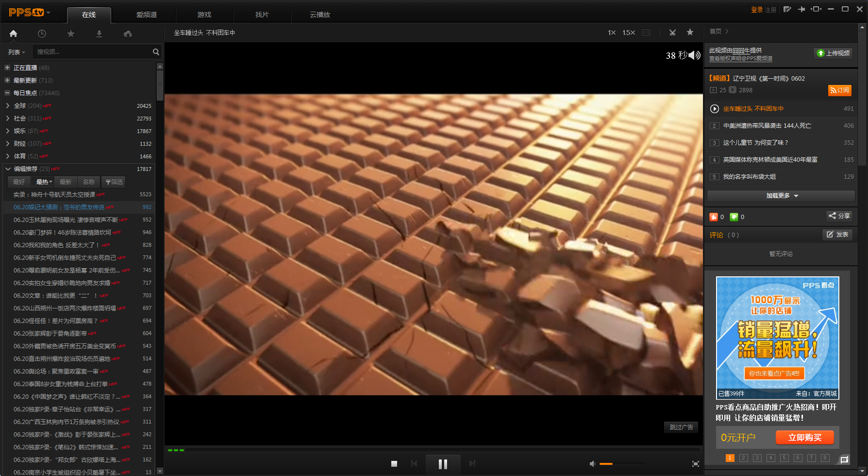
Task: Click the 搜视频 search input field
Action: pos(92,52)
